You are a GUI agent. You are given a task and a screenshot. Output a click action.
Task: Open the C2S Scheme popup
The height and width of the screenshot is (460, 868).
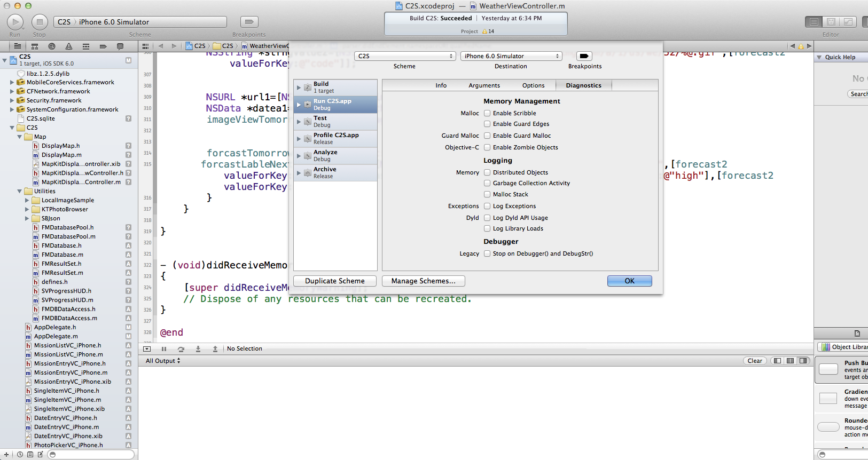pos(405,56)
